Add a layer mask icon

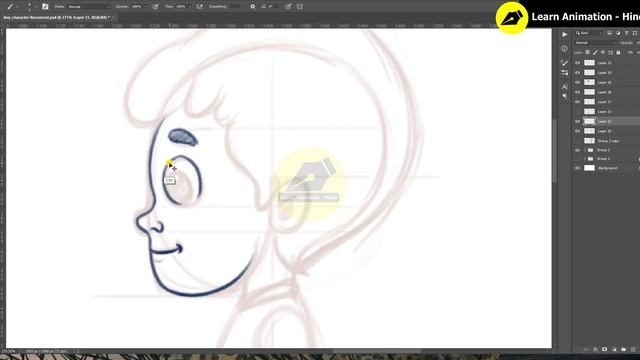tap(604, 350)
